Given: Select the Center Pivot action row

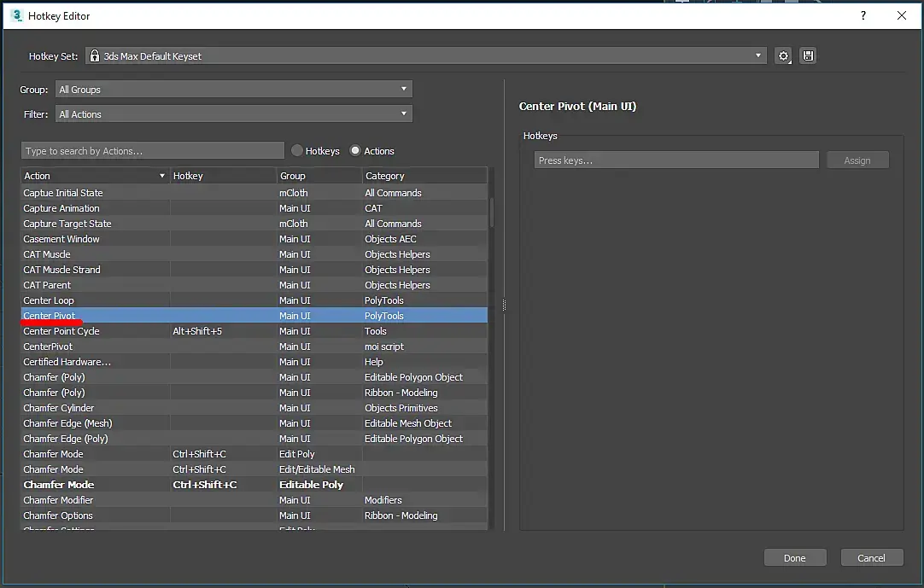Looking at the screenshot, I should pyautogui.click(x=254, y=315).
